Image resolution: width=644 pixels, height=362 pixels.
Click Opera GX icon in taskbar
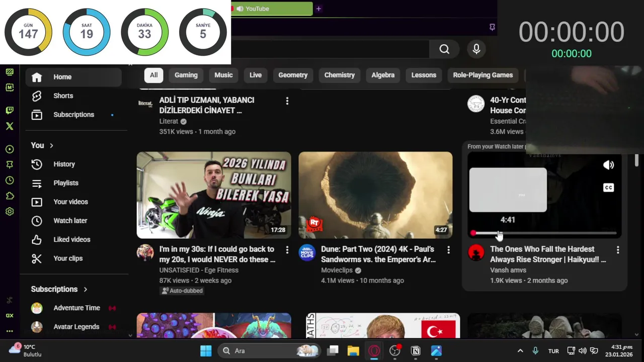pos(374,351)
